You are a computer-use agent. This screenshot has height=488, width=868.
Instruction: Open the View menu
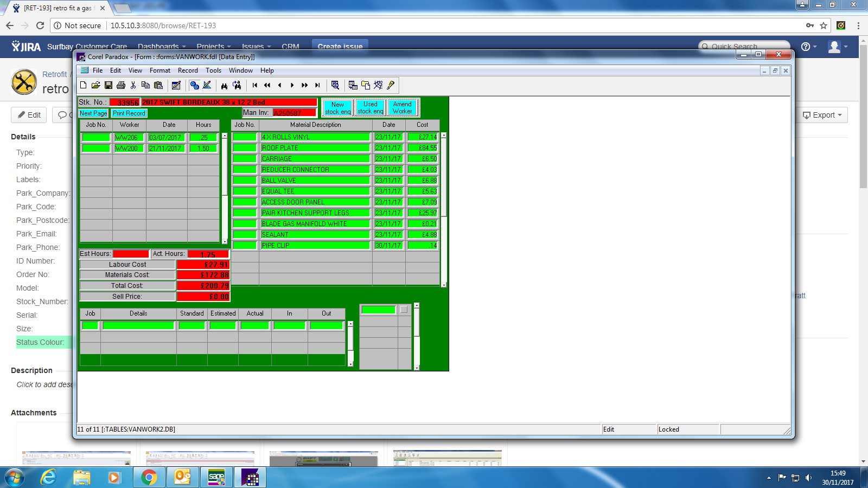pos(135,70)
